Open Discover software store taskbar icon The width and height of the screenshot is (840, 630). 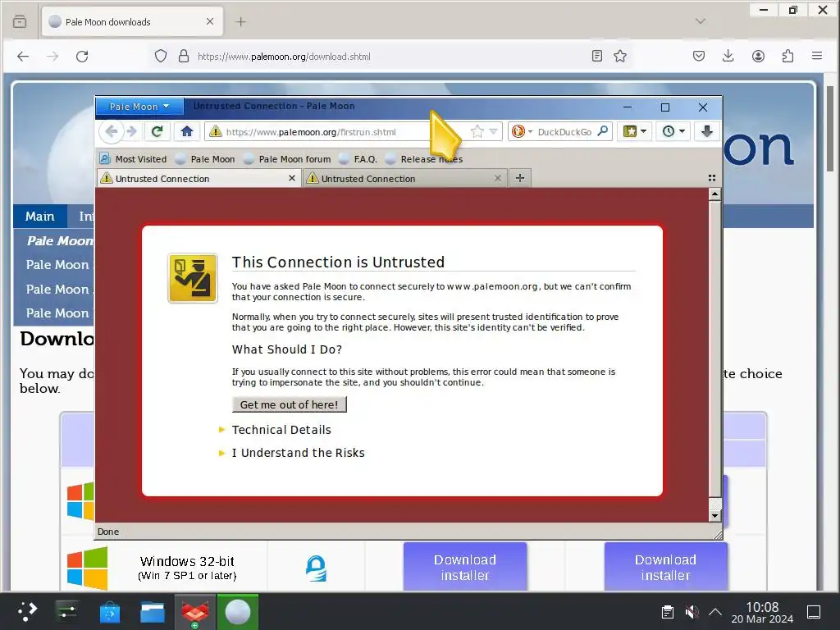[110, 611]
